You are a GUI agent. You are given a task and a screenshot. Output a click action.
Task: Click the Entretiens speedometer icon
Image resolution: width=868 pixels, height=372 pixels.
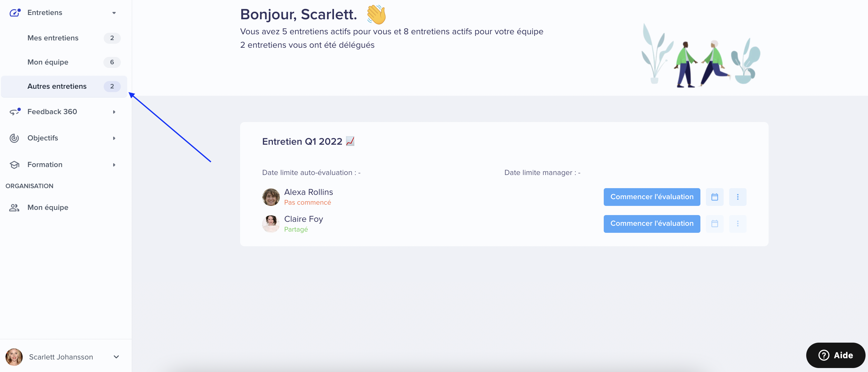14,13
